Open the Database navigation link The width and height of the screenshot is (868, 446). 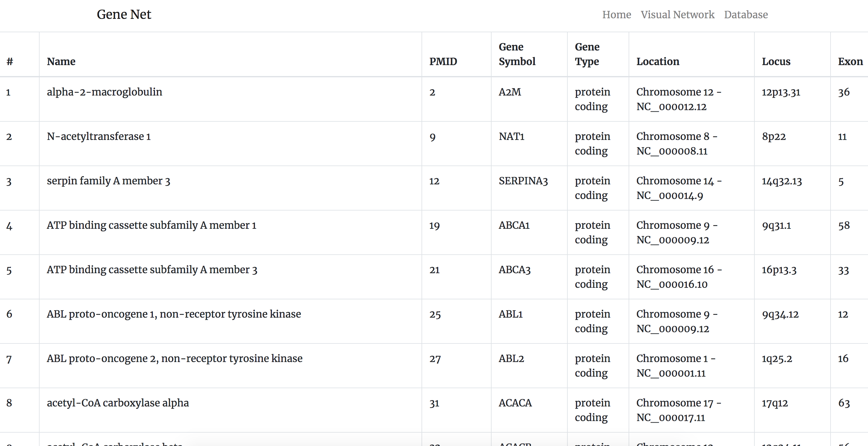point(746,15)
